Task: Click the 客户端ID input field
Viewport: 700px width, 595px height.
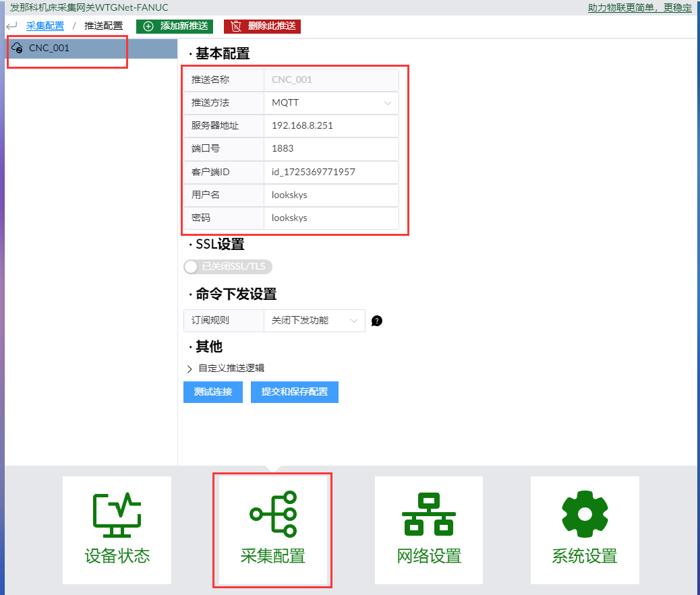Action: 331,172
